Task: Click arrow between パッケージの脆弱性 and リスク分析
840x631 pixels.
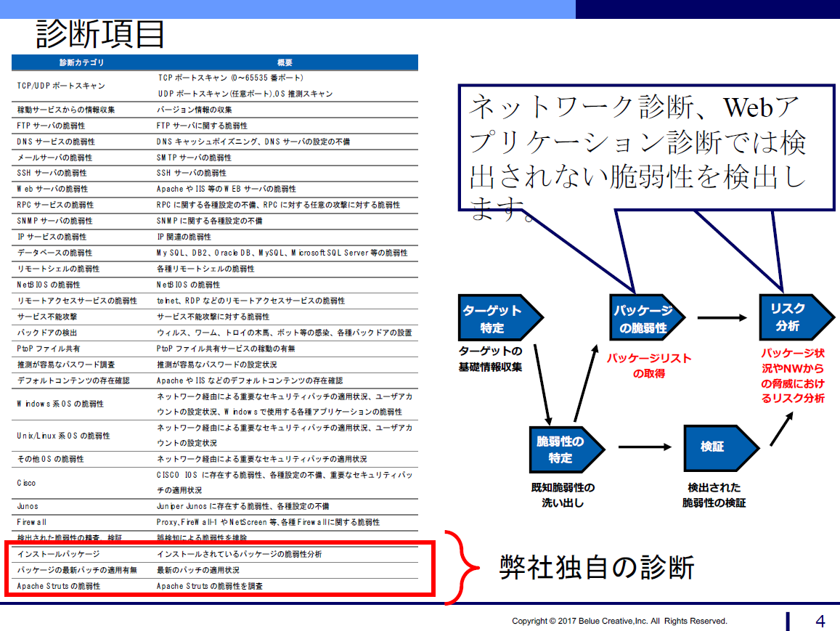Action: [721, 317]
